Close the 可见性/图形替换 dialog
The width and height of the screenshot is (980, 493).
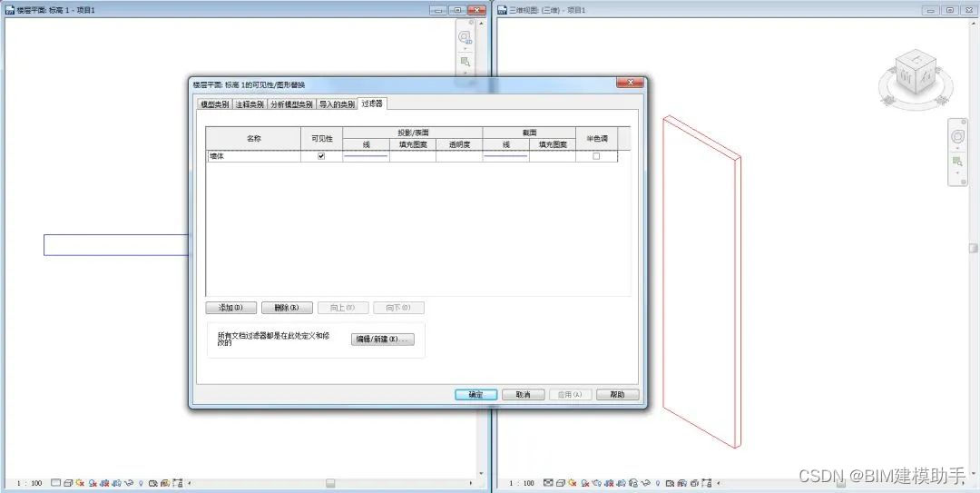point(630,83)
